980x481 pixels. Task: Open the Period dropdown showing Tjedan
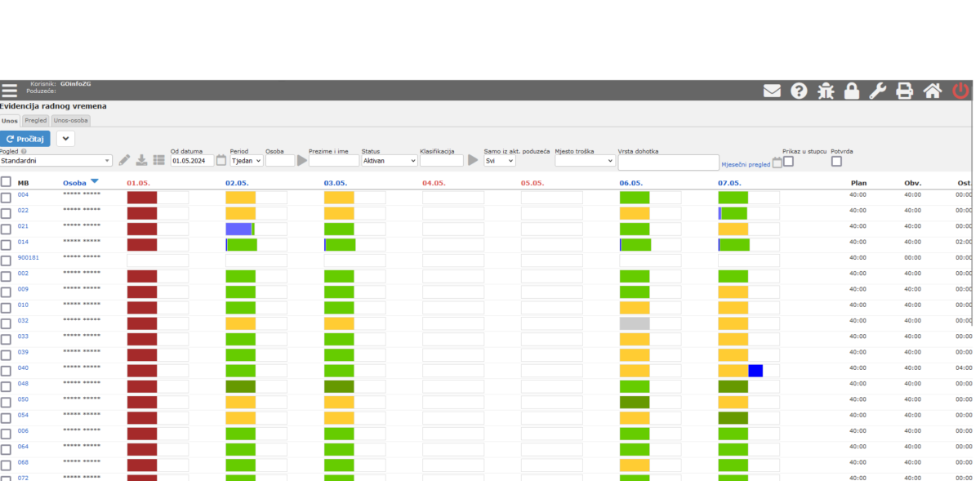(246, 161)
